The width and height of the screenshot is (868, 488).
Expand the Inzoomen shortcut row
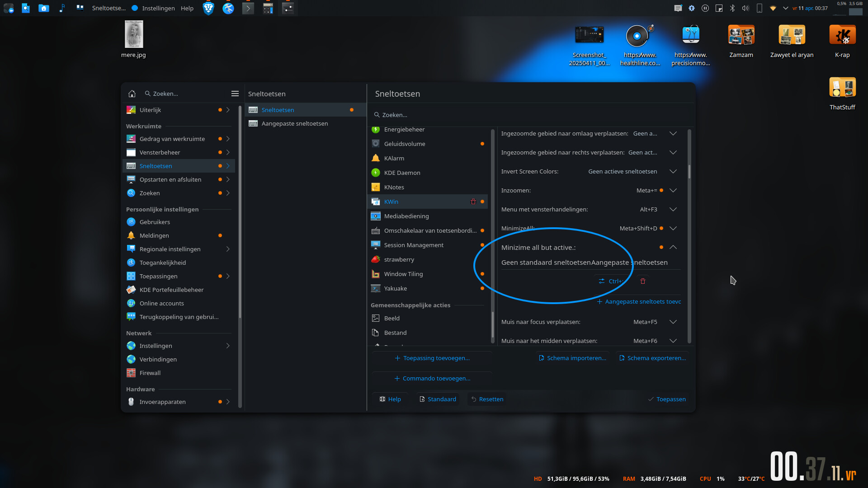tap(673, 190)
